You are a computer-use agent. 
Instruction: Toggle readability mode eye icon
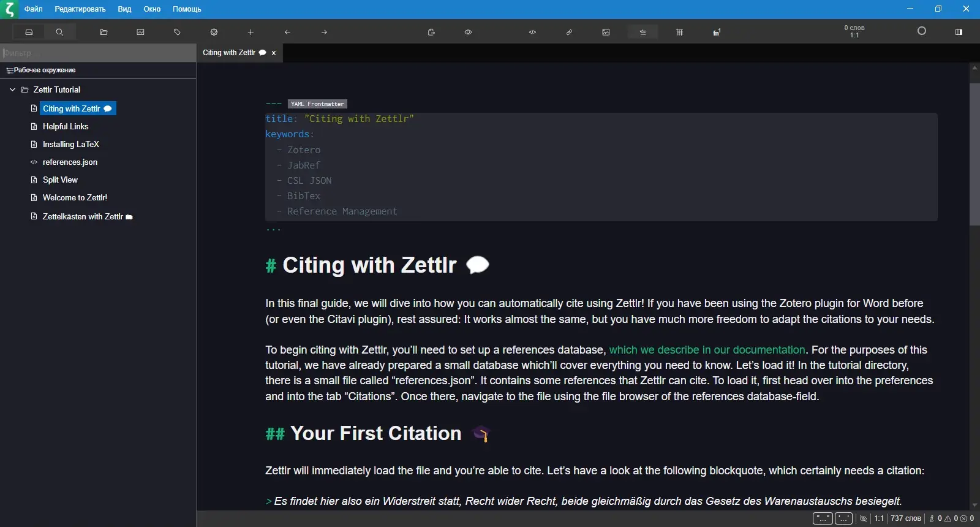[468, 32]
